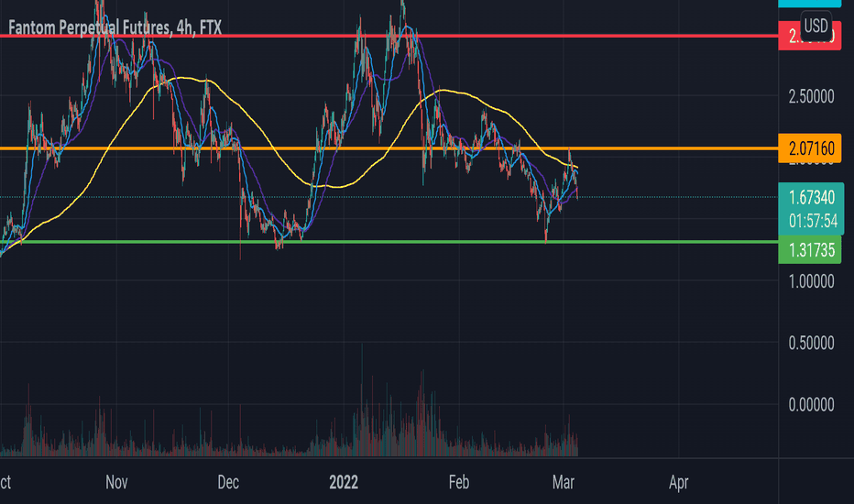The width and height of the screenshot is (854, 504).
Task: Click the 0.50000 price axis value
Action: [x=812, y=344]
